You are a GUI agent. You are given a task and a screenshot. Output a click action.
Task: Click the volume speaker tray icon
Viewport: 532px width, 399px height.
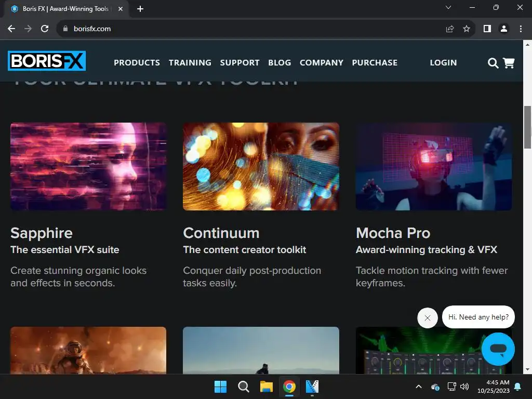(x=464, y=387)
